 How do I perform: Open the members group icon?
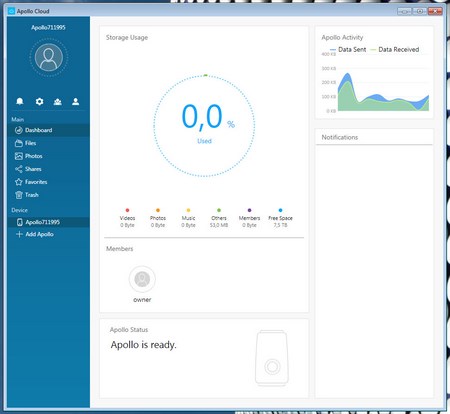(58, 101)
